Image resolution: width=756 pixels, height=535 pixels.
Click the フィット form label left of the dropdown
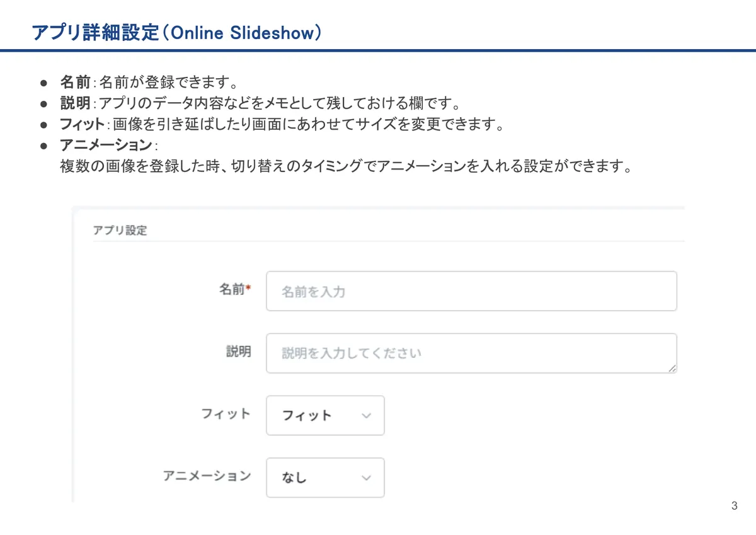coord(226,414)
